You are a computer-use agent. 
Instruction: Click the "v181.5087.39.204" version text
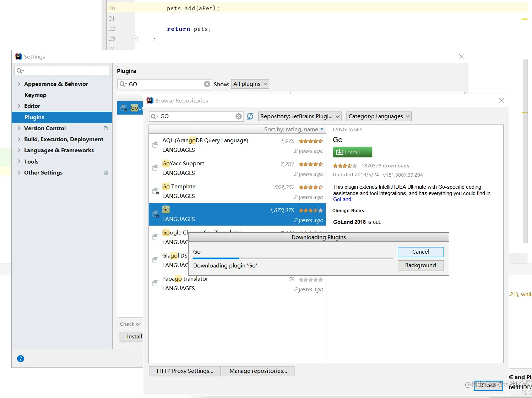403,175
